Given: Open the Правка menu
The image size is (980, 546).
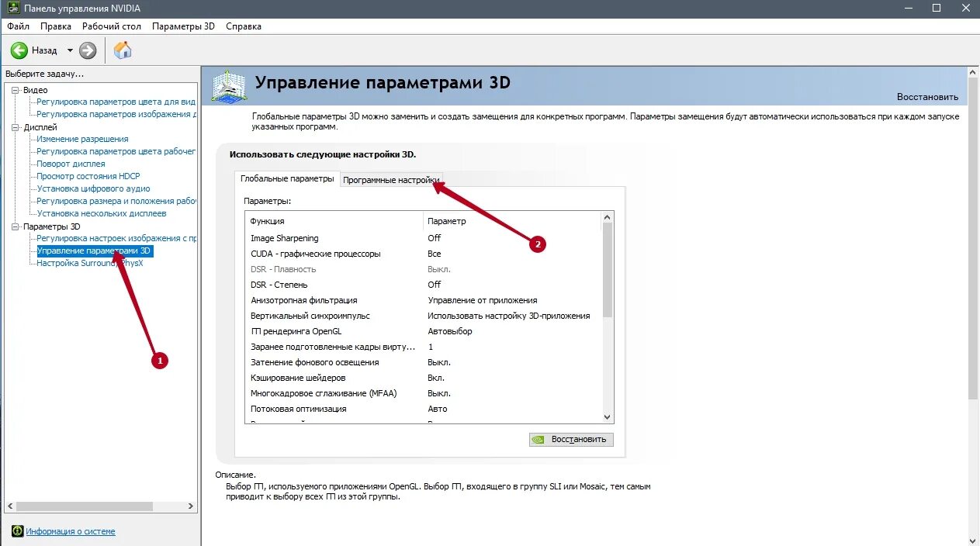Looking at the screenshot, I should point(56,26).
